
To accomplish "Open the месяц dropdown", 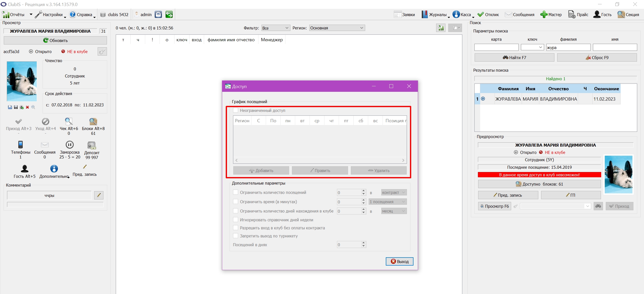I will pos(394,211).
